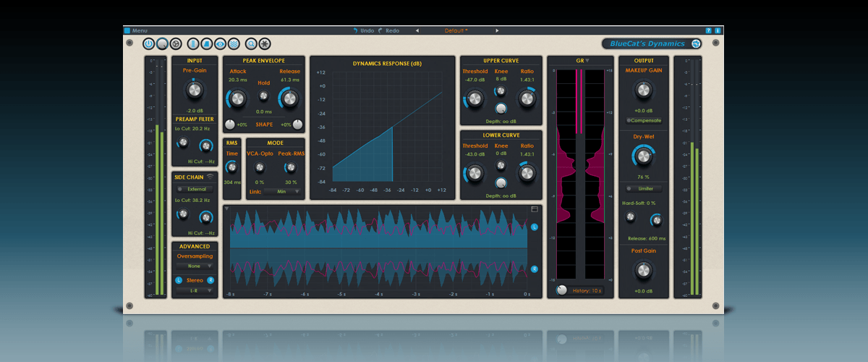Open the Link Min dropdown
The width and height of the screenshot is (868, 362).
tap(281, 192)
